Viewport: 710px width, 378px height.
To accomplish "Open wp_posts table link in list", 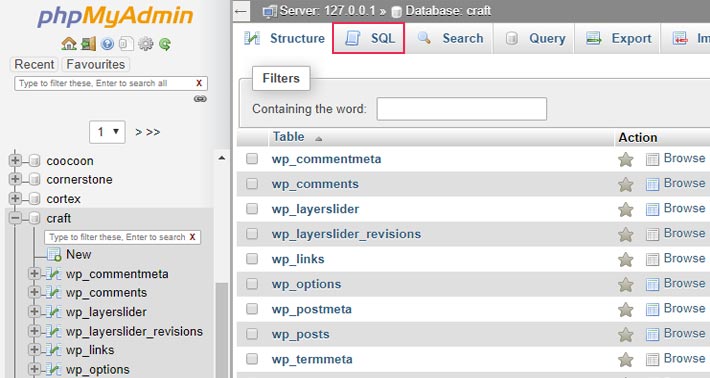I will 301,334.
